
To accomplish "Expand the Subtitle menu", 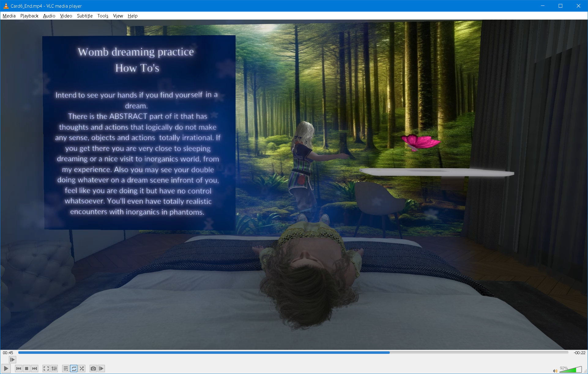I will [85, 16].
